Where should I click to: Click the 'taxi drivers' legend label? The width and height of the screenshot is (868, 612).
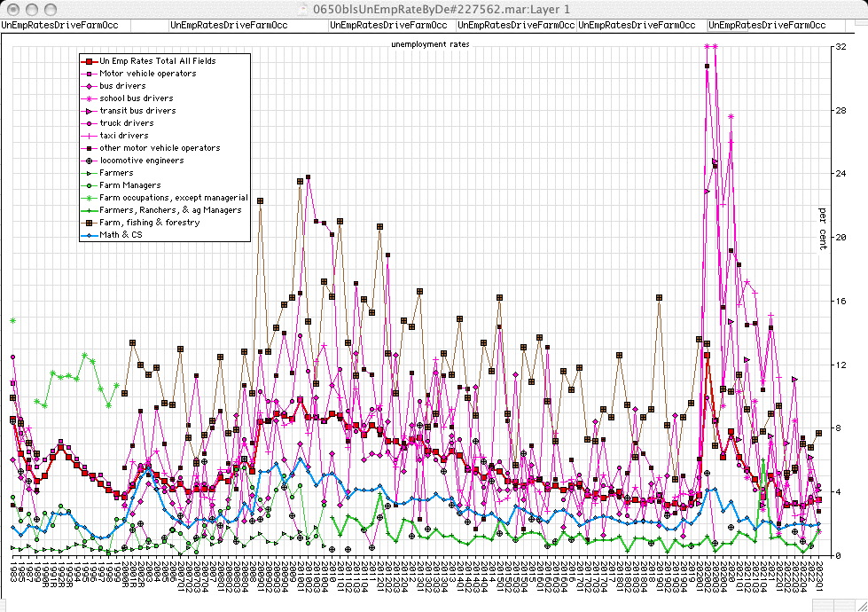pyautogui.click(x=125, y=136)
